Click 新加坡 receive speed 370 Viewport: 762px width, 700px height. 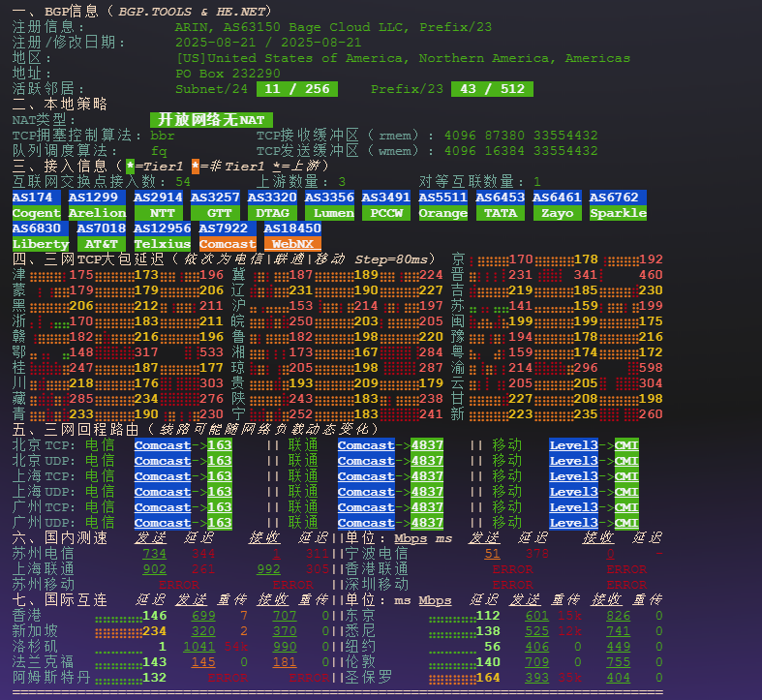(285, 631)
